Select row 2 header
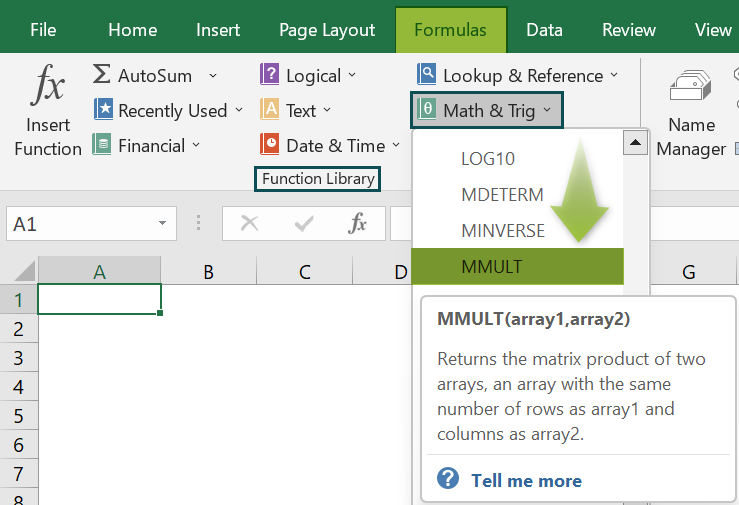Viewport: 739px width, 505px height. (x=18, y=328)
